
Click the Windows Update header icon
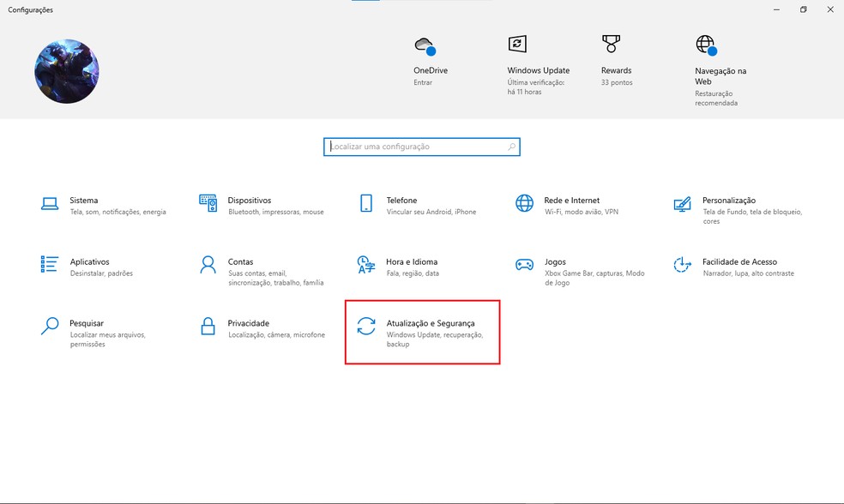[x=517, y=44]
